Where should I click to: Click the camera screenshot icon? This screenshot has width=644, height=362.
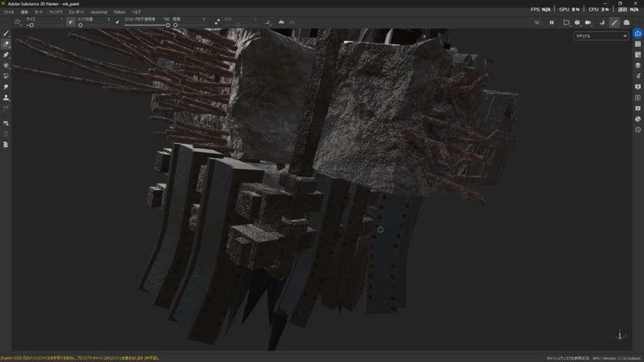[626, 23]
